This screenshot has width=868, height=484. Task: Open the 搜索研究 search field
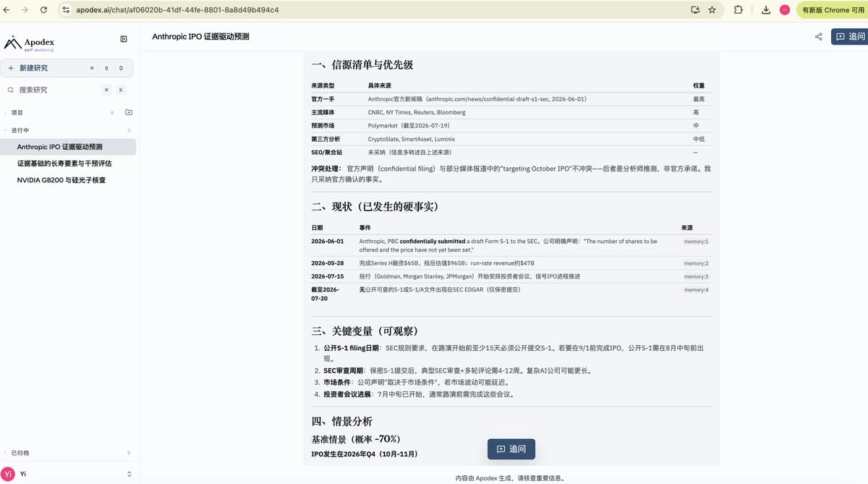coord(67,90)
